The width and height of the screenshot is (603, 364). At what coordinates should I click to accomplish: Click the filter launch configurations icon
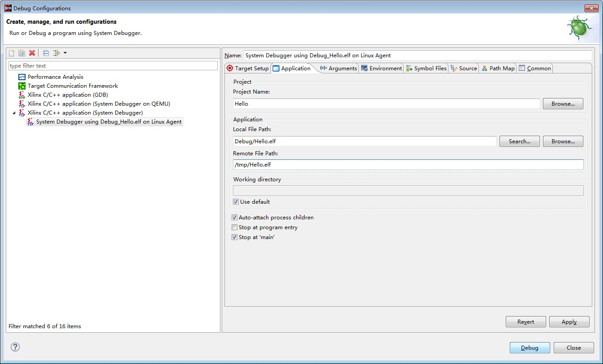pos(56,53)
